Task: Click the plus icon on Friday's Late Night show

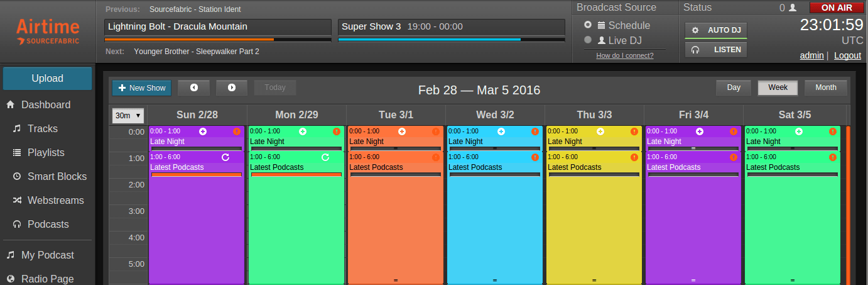Action: 700,131
